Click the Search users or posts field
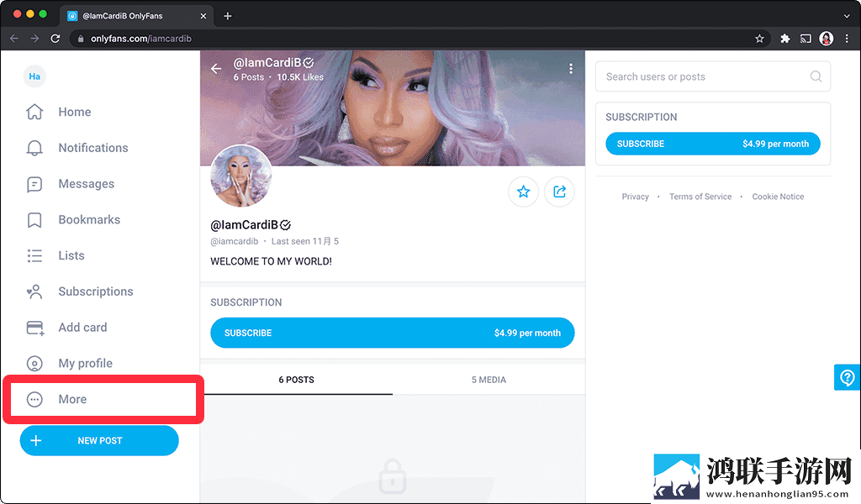The height and width of the screenshot is (504, 861). 713,76
